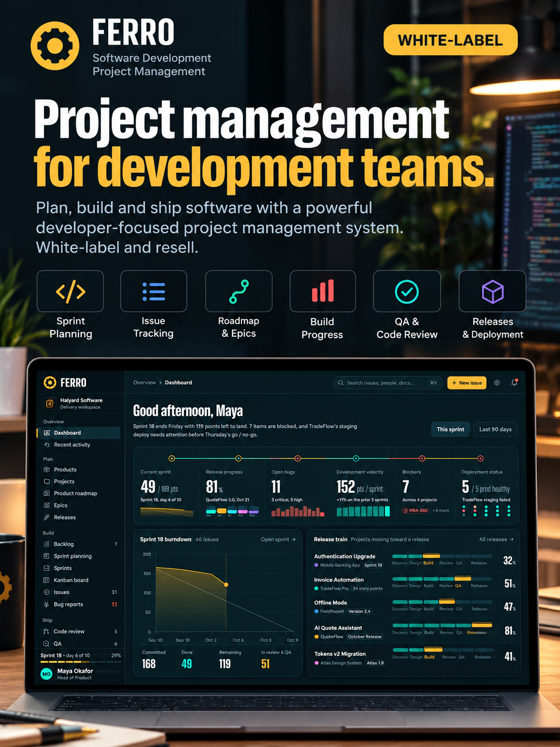Click the +6 more blockers link
Screen dimensions: 560x747
pos(441,511)
